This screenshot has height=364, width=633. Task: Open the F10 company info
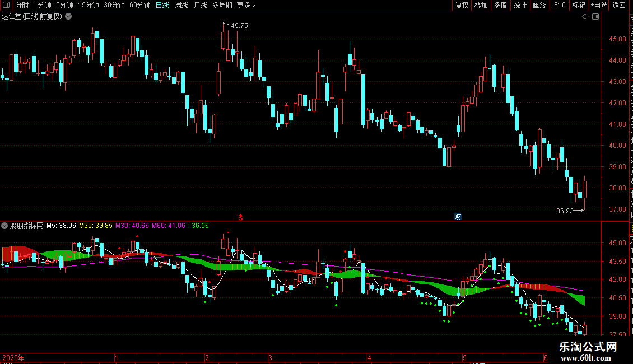[560, 5]
